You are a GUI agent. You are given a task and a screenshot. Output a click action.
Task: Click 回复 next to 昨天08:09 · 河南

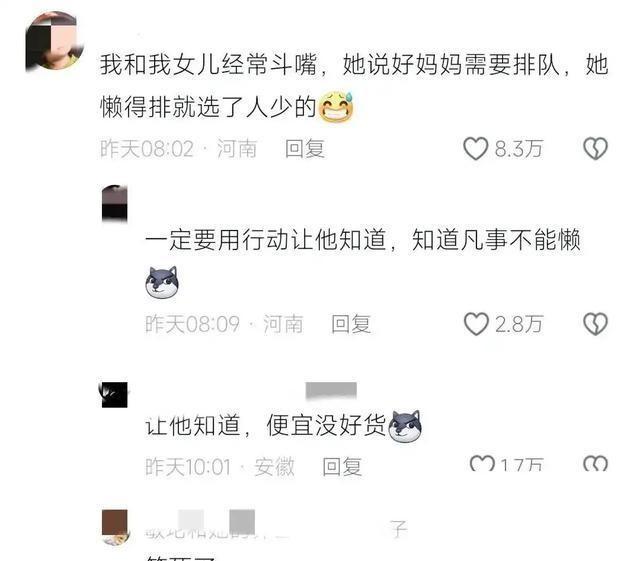(x=351, y=324)
